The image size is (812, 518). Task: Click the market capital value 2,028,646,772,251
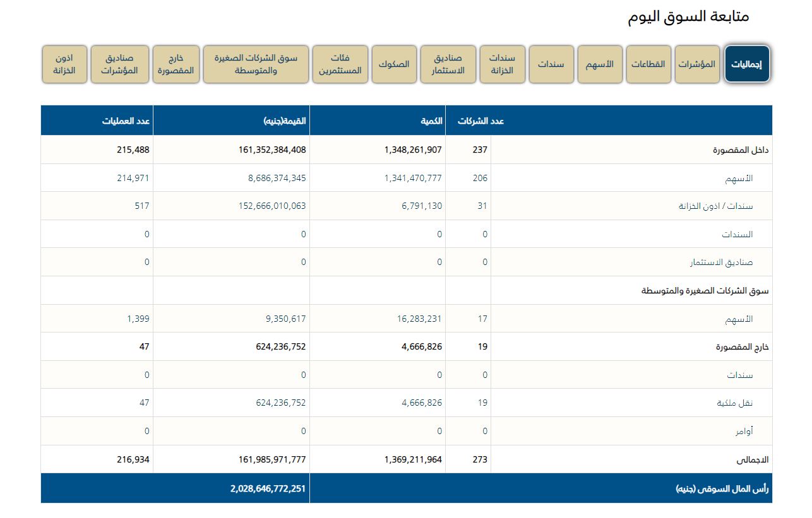pos(268,488)
